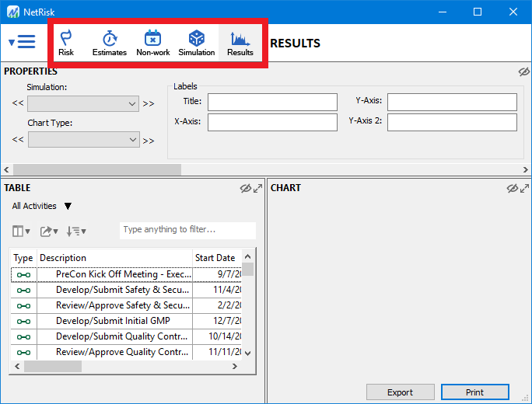Hide the Properties panel
Viewport: 532px width, 404px height.
[x=524, y=71]
